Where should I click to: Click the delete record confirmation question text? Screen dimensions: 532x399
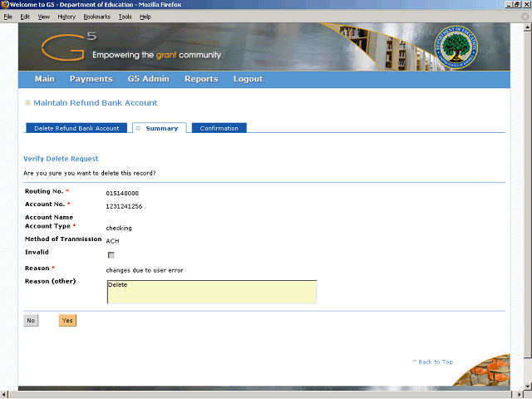90,173
